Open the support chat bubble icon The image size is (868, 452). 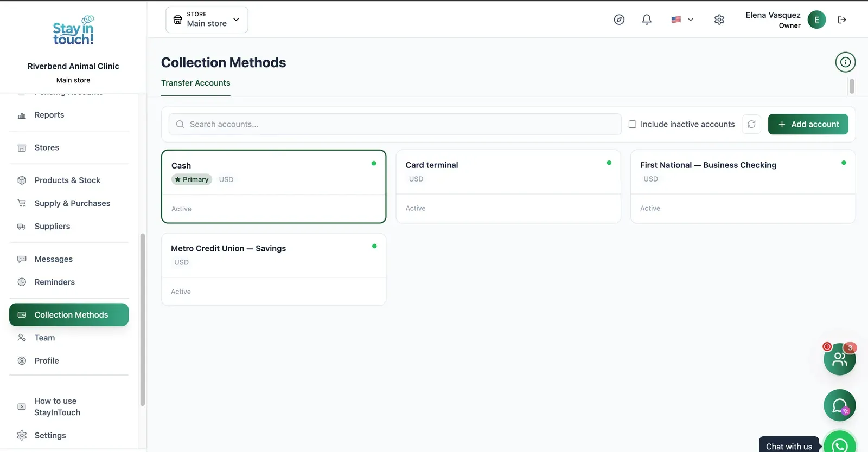(840, 405)
